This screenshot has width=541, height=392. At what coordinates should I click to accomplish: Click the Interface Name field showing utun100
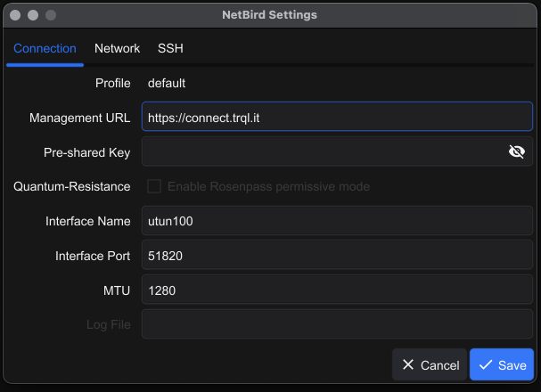coord(337,221)
